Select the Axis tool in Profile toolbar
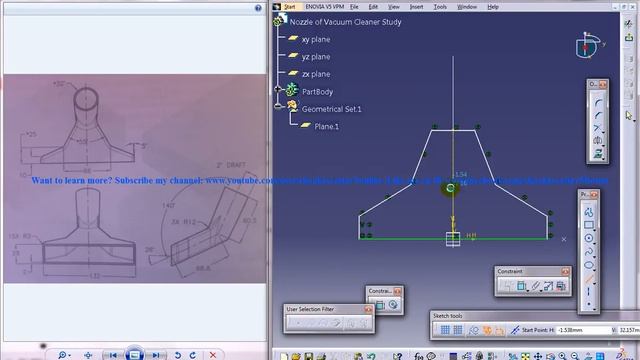The image size is (640, 360). (x=589, y=291)
